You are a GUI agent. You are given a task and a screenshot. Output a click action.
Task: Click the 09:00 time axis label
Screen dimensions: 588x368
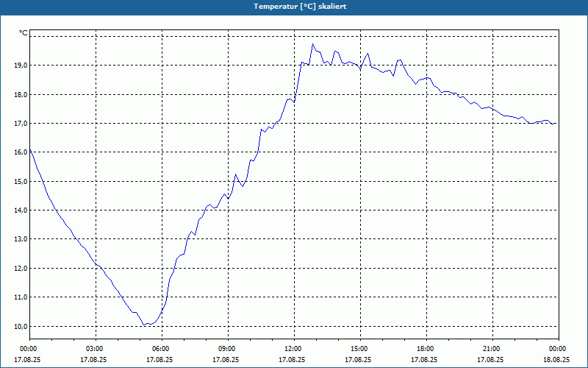click(228, 349)
